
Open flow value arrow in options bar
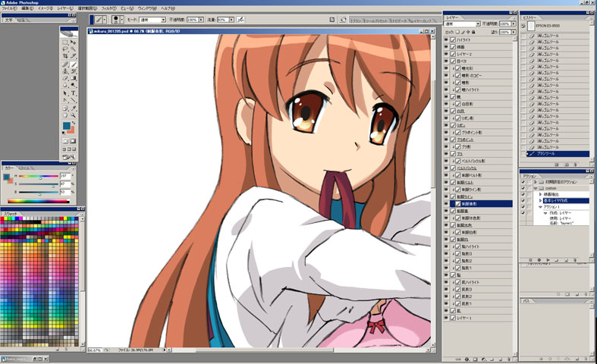[231, 20]
